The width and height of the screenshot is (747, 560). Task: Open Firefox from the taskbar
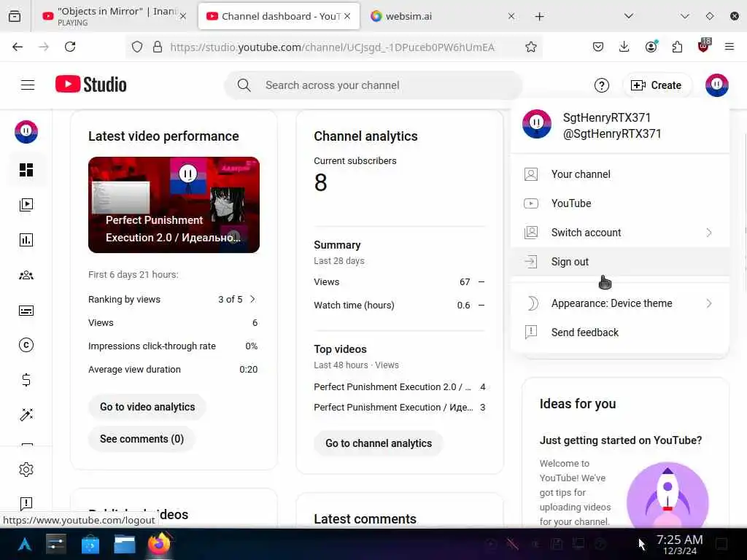[x=158, y=544]
